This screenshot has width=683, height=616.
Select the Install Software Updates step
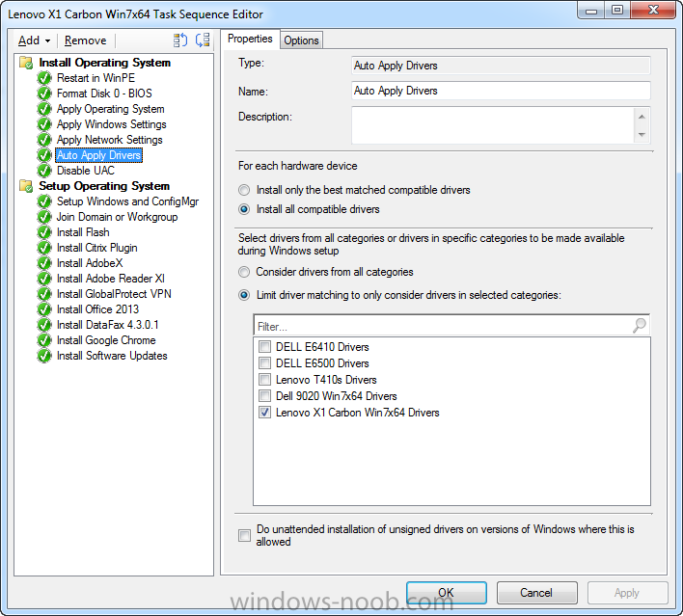[112, 356]
